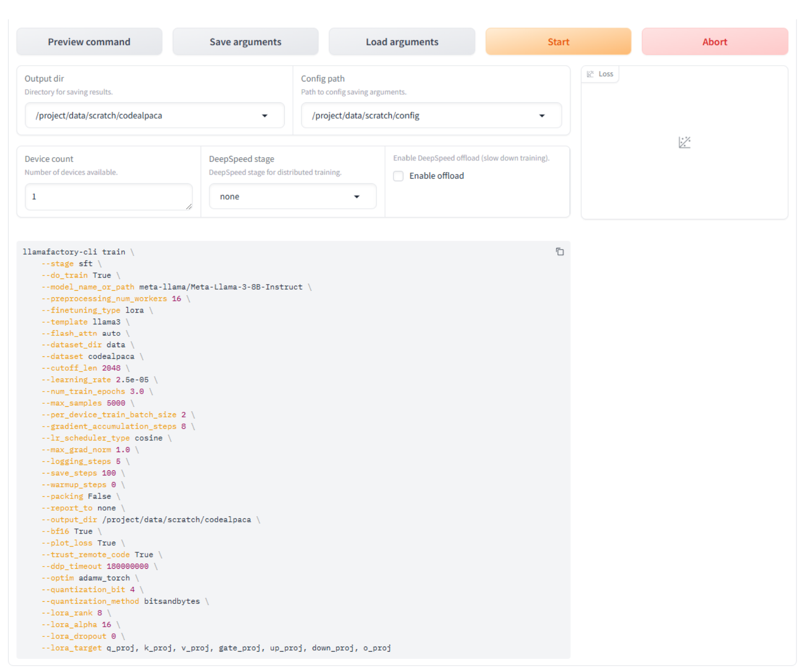
Task: Click the Loss panel label
Action: click(x=606, y=74)
